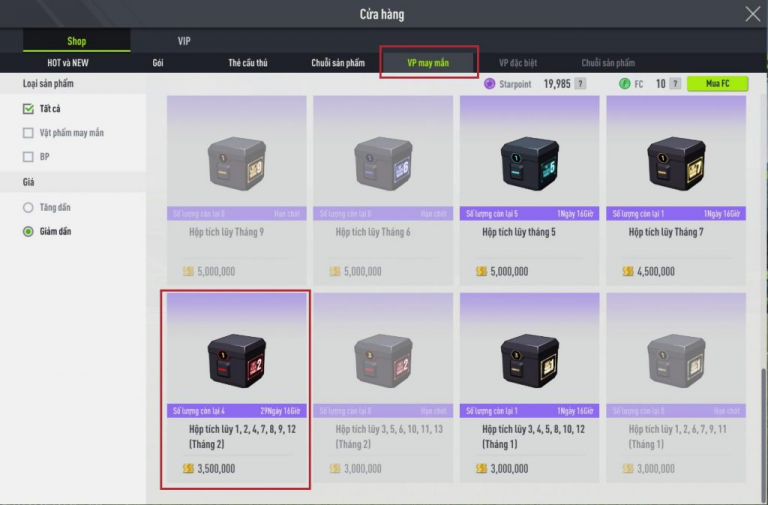The image size is (768, 505).
Task: Select the Hộp tích lũy tháng 5 box image
Action: [529, 163]
